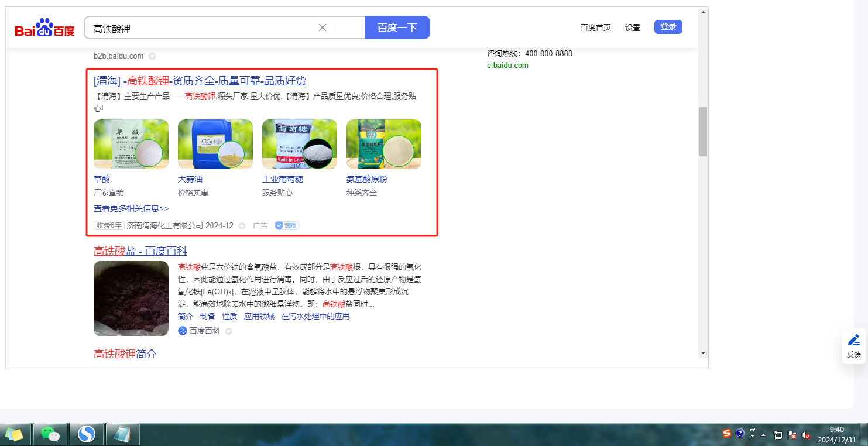Open the 草酸 product link
This screenshot has height=446, width=868.
[102, 179]
